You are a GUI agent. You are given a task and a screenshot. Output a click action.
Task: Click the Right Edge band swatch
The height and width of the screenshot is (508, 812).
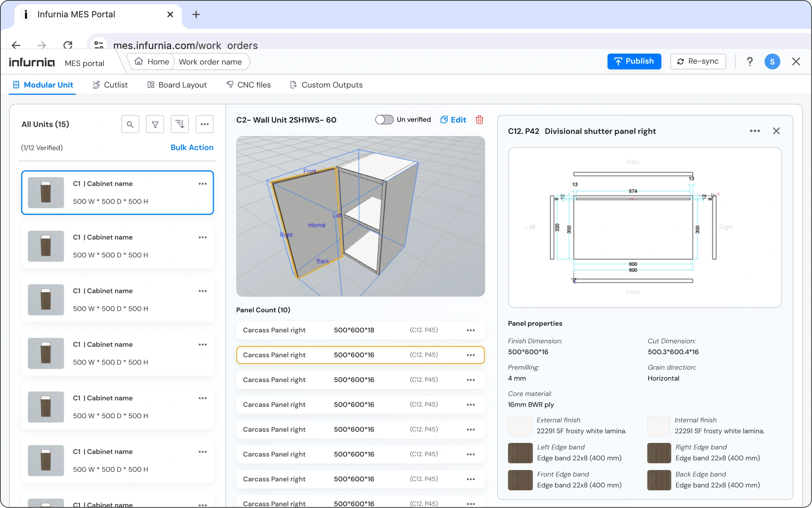659,453
